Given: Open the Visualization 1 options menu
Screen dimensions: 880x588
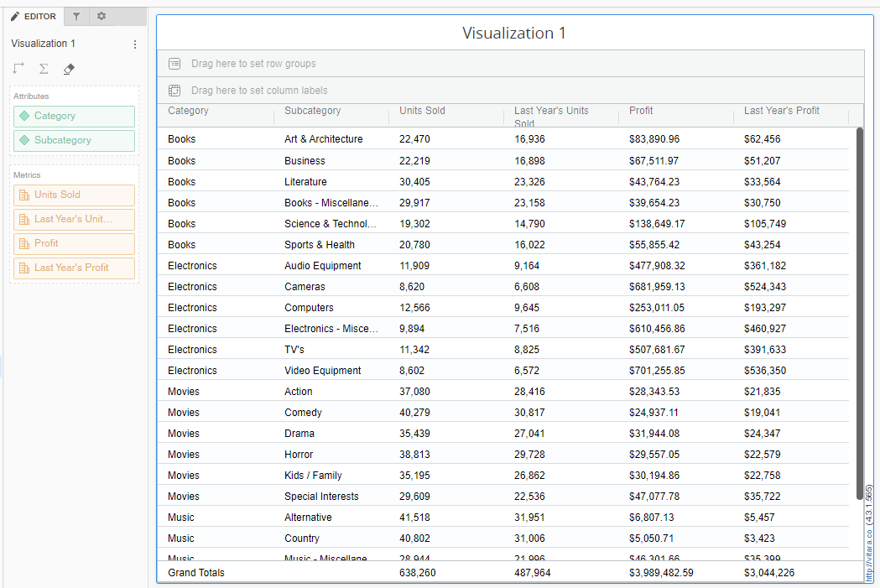Looking at the screenshot, I should click(x=135, y=44).
